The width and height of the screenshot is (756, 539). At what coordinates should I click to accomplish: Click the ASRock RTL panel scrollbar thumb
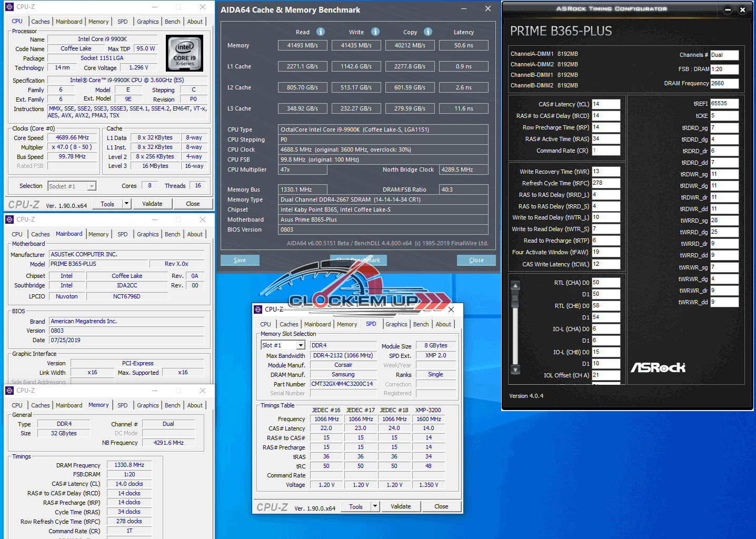[x=515, y=299]
